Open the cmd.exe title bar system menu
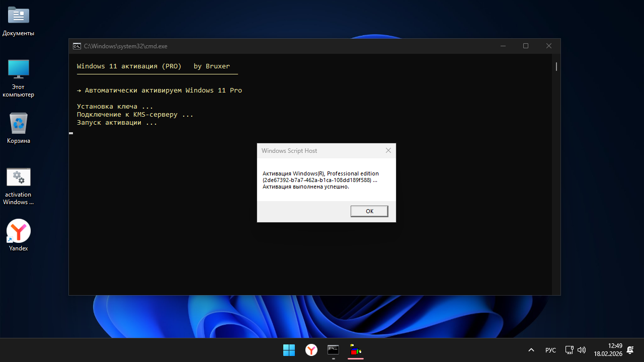The width and height of the screenshot is (644, 362). coord(76,46)
